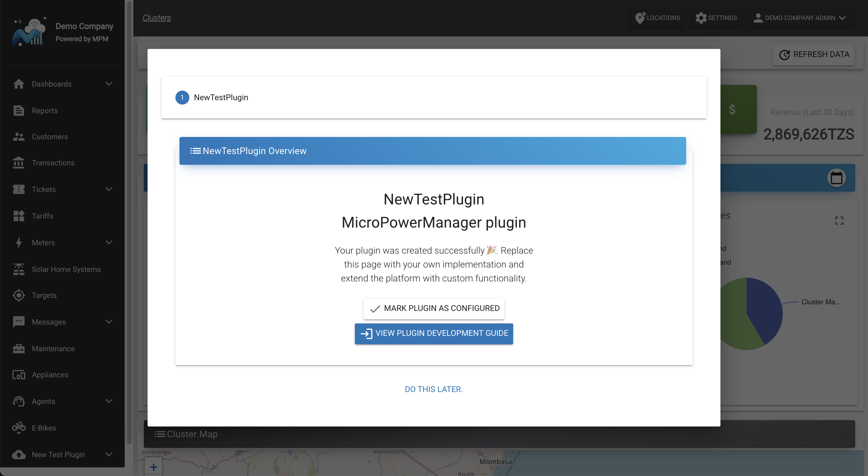This screenshot has height=476, width=868.
Task: Open Solar Home Systems via panel icon
Action: [19, 269]
